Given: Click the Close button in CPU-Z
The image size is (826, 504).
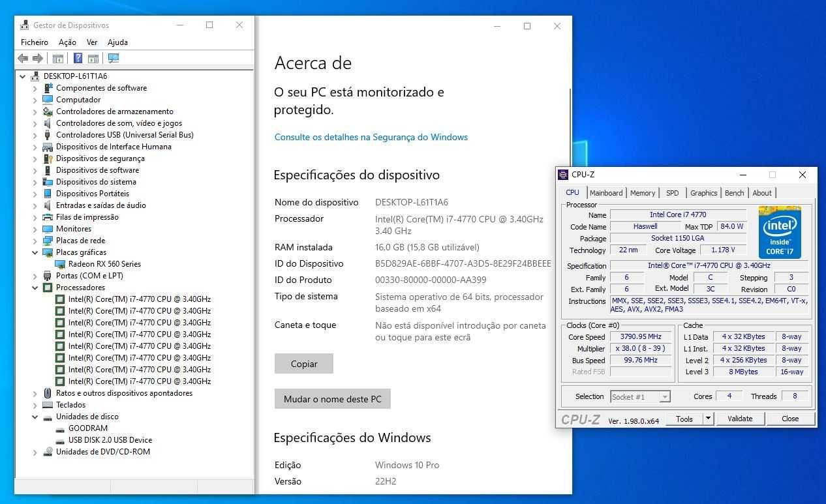Looking at the screenshot, I should (x=790, y=419).
